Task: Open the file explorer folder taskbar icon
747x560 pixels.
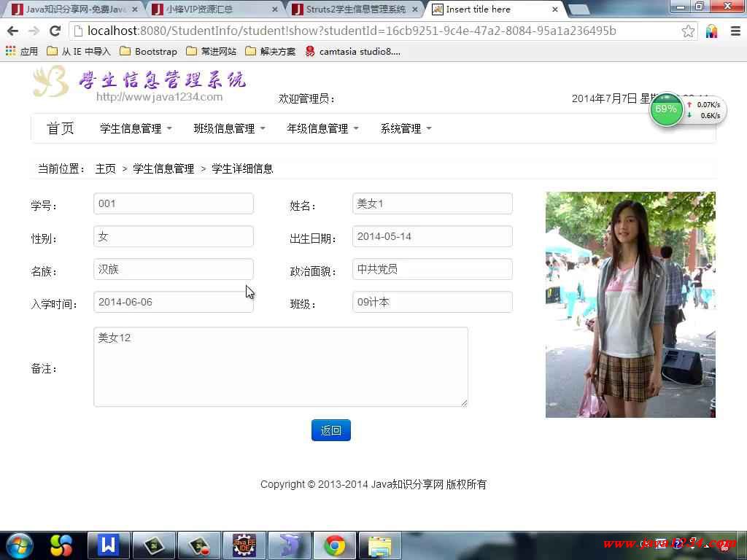Action: (x=380, y=545)
